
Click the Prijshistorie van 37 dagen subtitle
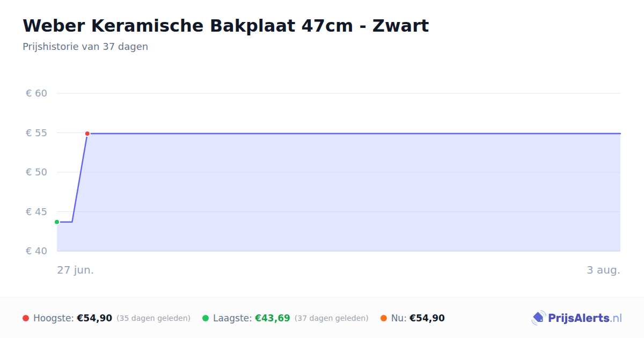coord(85,47)
